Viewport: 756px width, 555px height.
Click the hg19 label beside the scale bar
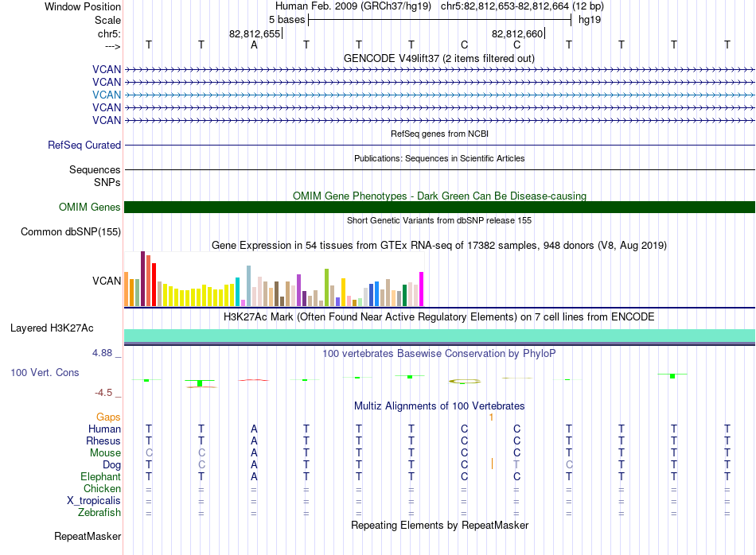(590, 20)
